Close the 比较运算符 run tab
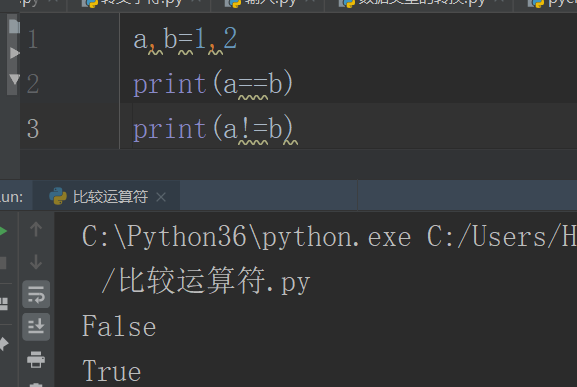The height and width of the screenshot is (387, 577). click(x=161, y=197)
